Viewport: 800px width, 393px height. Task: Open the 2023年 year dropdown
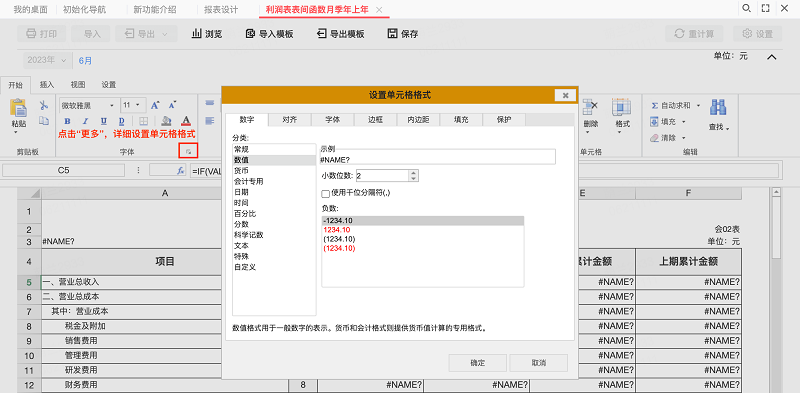tap(47, 60)
